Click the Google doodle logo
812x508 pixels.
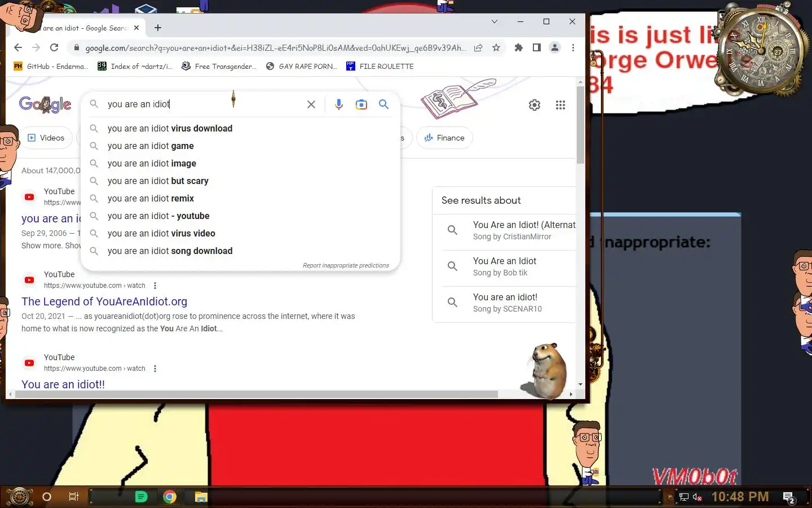(45, 104)
